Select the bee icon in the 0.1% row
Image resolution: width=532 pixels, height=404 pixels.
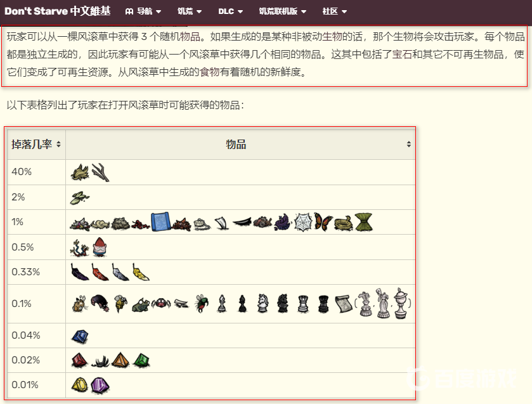[x=120, y=304]
